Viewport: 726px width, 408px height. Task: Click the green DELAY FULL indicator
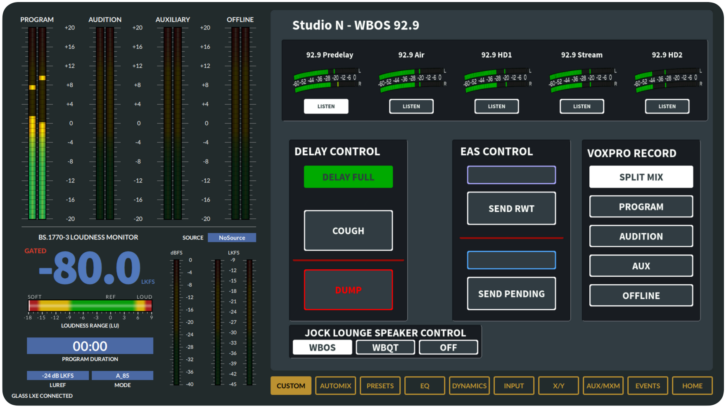coord(348,177)
